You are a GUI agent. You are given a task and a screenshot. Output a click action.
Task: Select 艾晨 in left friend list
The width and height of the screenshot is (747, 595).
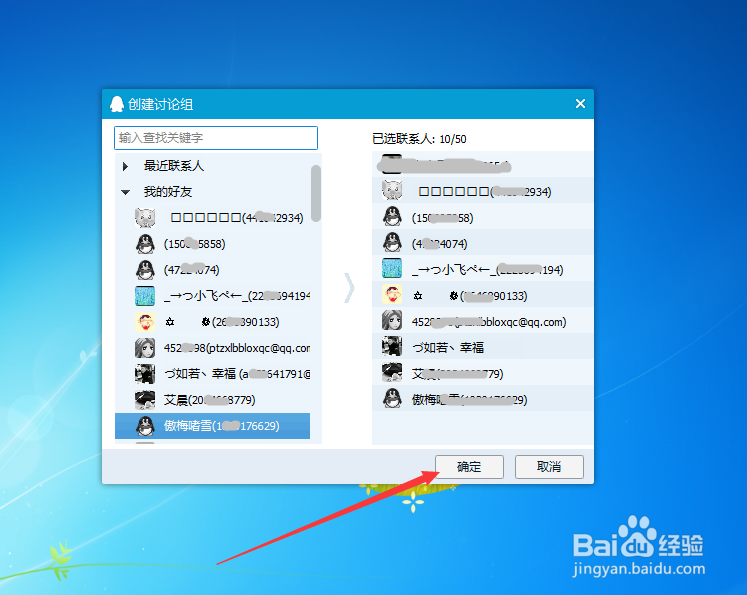point(212,400)
